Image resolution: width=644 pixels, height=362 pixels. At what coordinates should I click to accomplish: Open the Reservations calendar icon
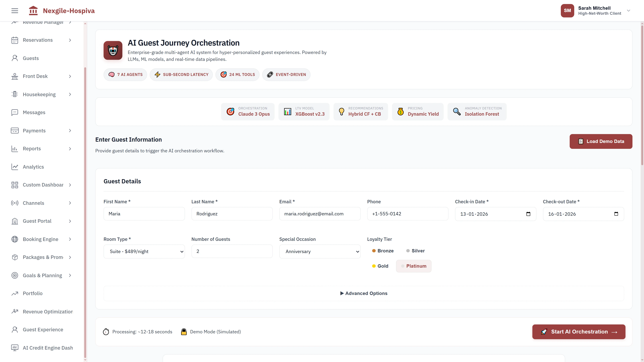coord(14,40)
